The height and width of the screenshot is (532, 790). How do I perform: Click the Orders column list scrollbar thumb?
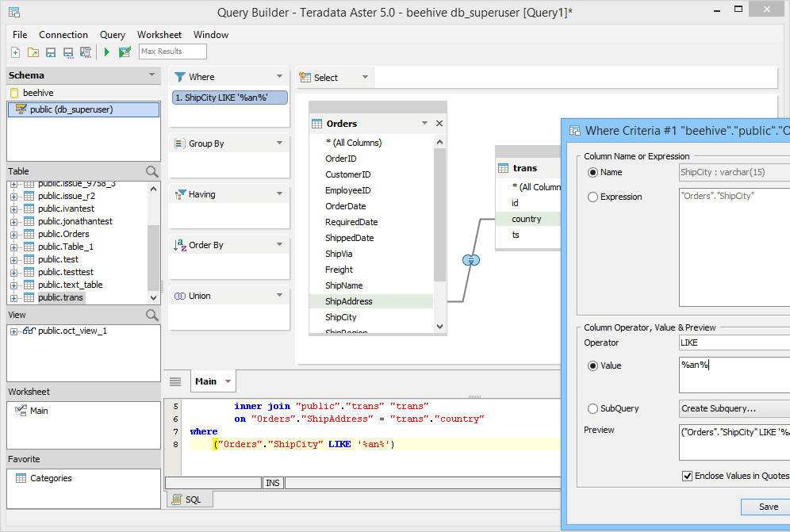(x=440, y=215)
